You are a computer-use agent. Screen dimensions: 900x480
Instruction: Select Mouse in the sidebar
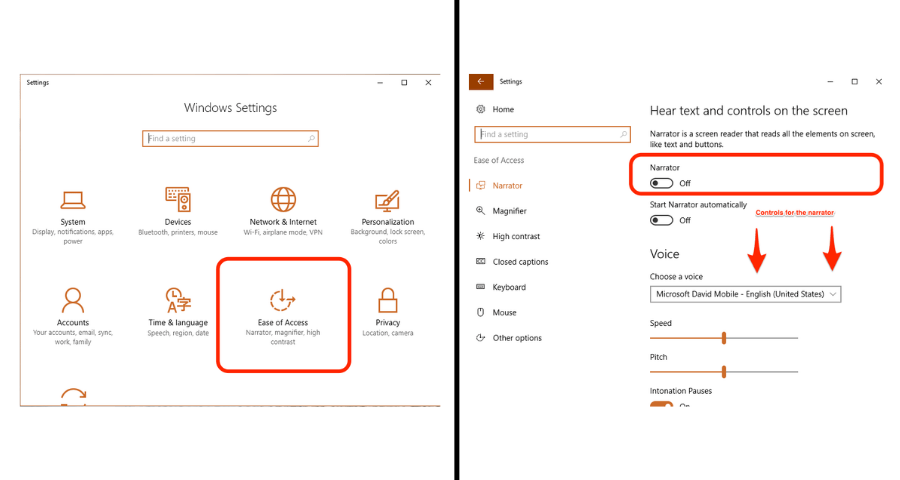pos(504,312)
